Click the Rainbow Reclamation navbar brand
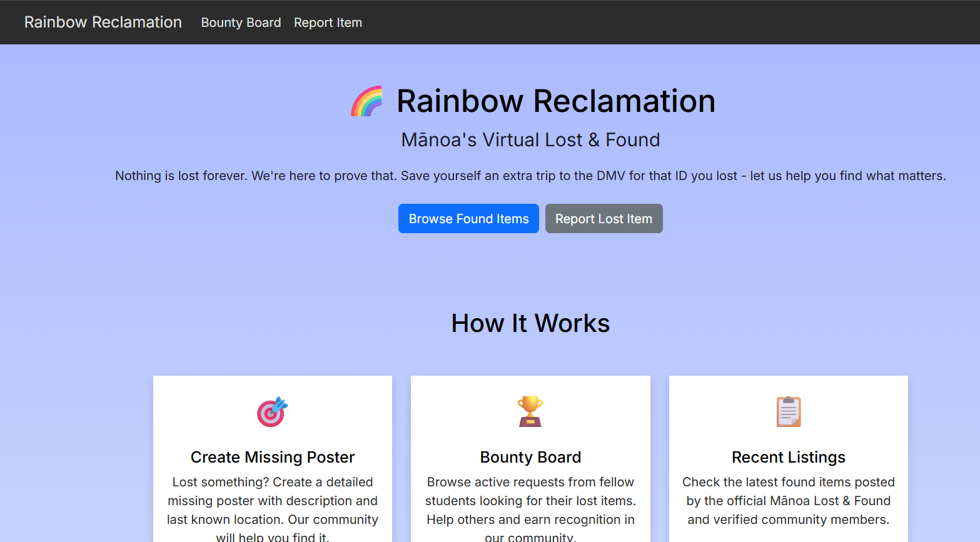The height and width of the screenshot is (542, 980). click(x=103, y=23)
